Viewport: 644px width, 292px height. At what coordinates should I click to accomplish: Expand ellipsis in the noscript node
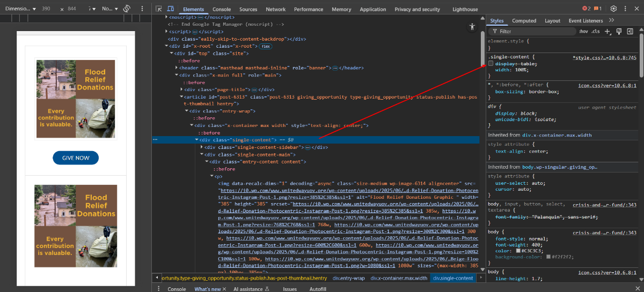tap(200, 17)
